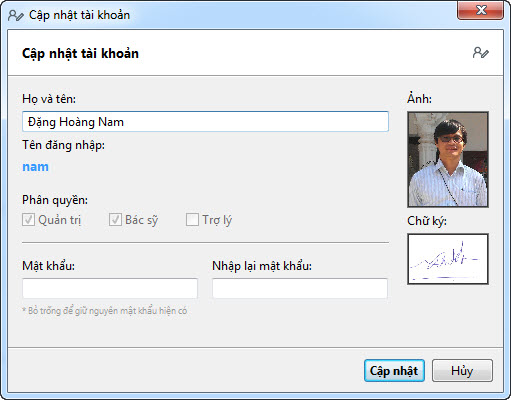
Task: Click the account edit icon in the header panel
Action: (x=481, y=53)
